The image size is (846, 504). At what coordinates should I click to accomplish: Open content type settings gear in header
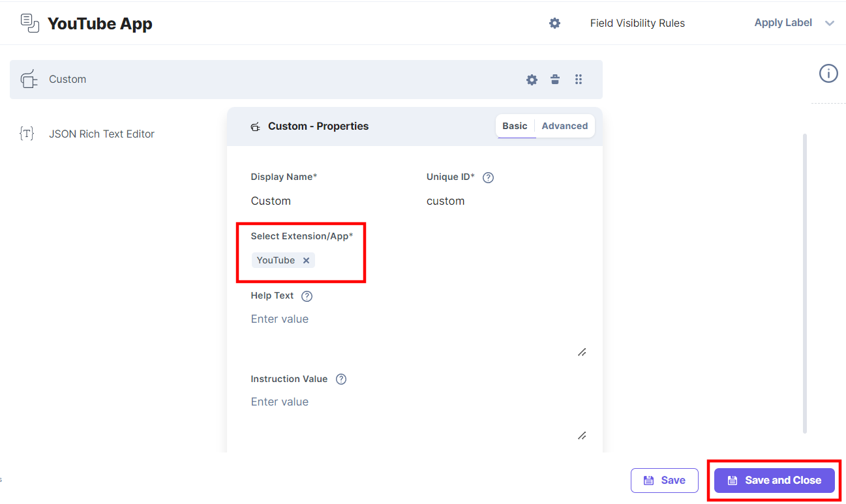coord(554,23)
